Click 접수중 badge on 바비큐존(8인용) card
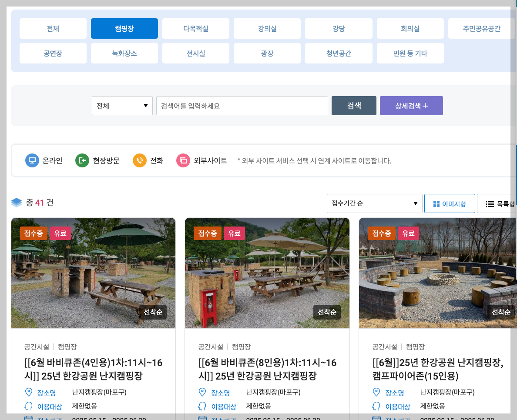Image resolution: width=517 pixels, height=420 pixels. click(208, 233)
